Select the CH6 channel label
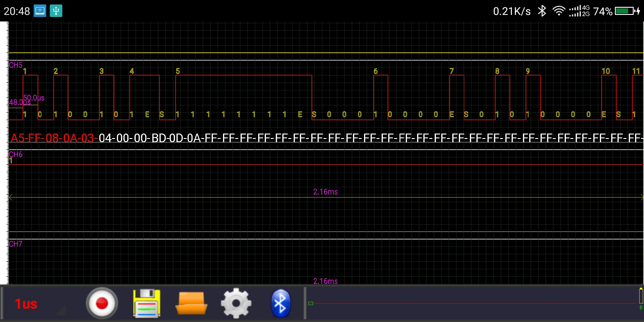This screenshot has height=322, width=644. point(16,154)
